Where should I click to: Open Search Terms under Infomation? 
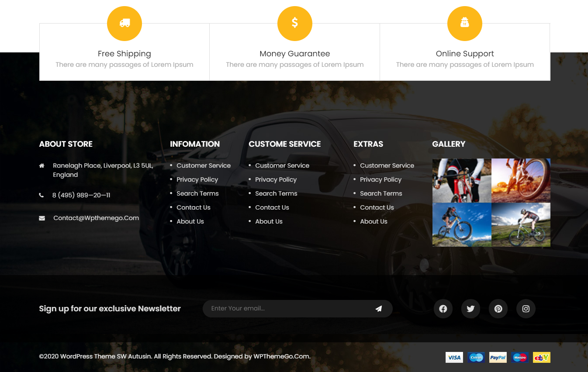point(197,193)
